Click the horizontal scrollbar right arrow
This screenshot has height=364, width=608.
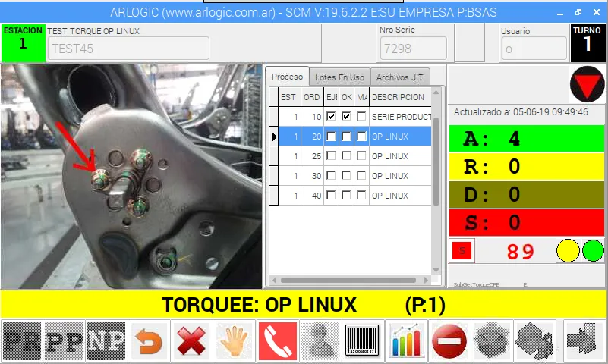(x=426, y=280)
